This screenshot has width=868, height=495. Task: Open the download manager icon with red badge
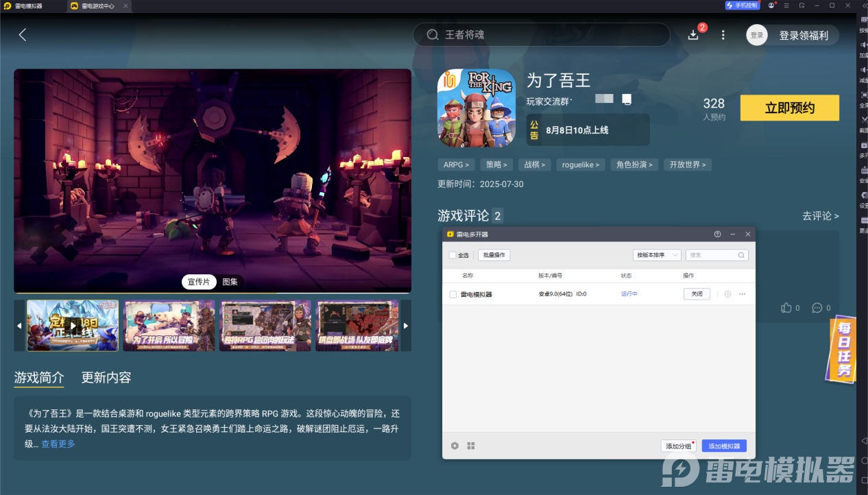coord(693,34)
